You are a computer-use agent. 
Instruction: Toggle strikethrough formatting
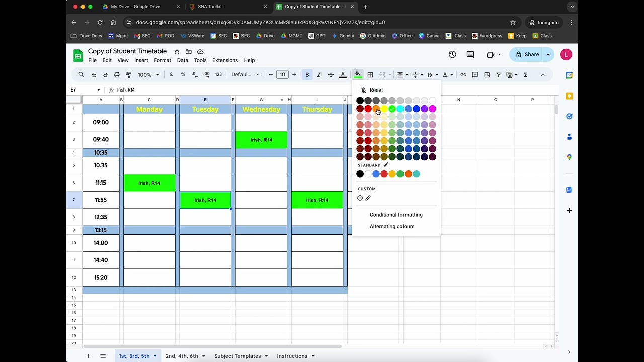click(x=331, y=75)
